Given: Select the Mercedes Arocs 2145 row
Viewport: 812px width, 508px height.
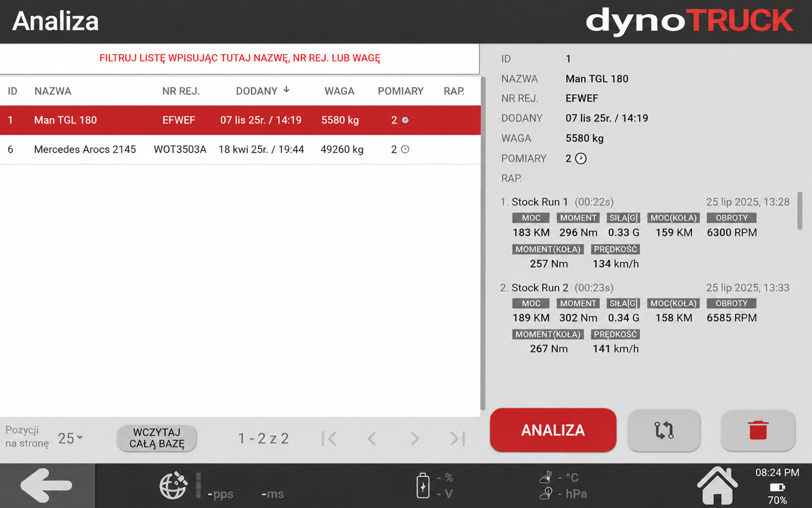Looking at the screenshot, I should click(240, 150).
